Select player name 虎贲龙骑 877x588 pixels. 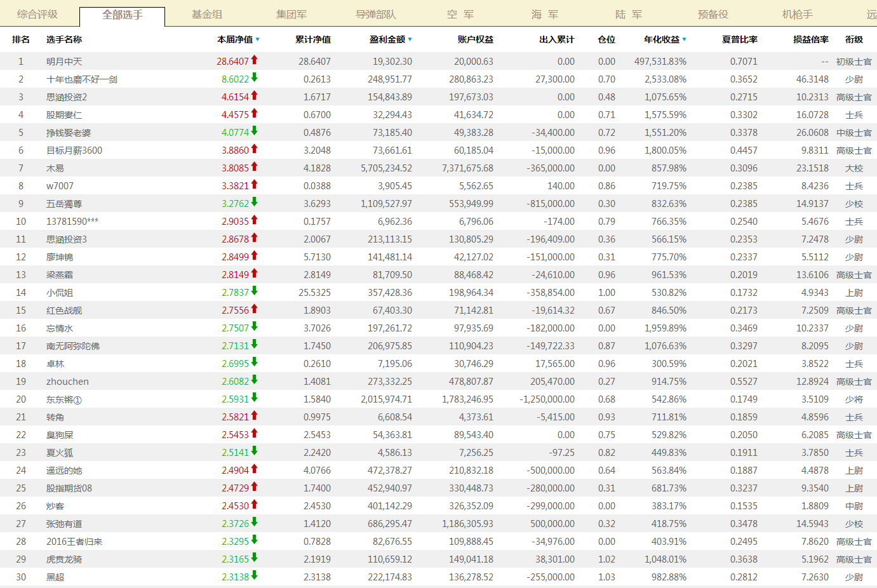tap(64, 559)
